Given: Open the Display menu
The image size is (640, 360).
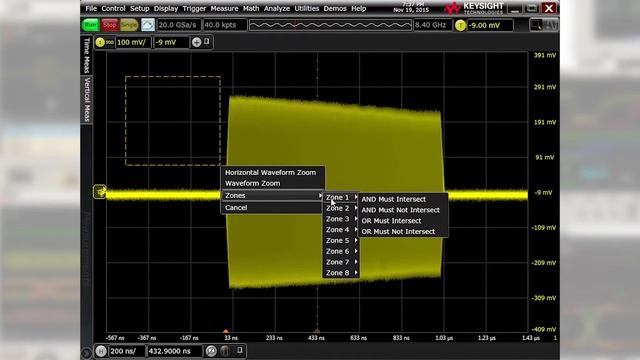Looking at the screenshot, I should [x=166, y=9].
